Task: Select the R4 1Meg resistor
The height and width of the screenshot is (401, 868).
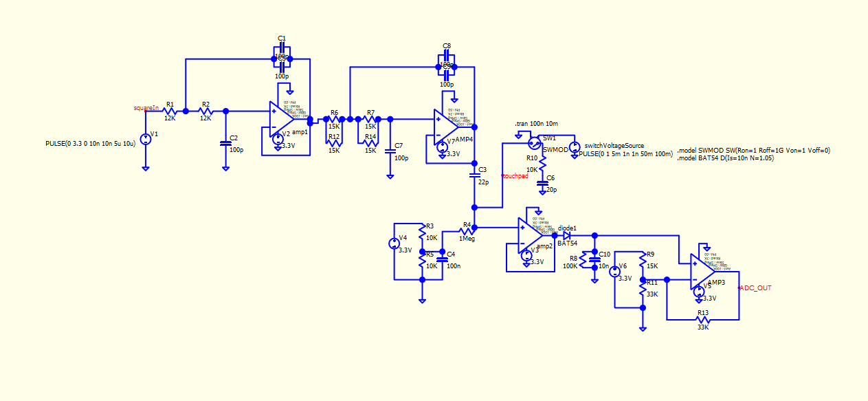Action: click(468, 230)
